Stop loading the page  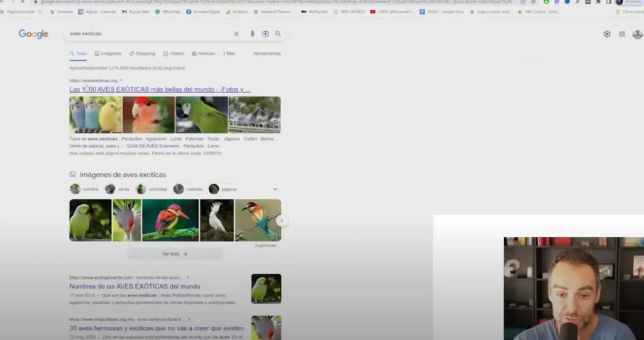click(x=23, y=2)
